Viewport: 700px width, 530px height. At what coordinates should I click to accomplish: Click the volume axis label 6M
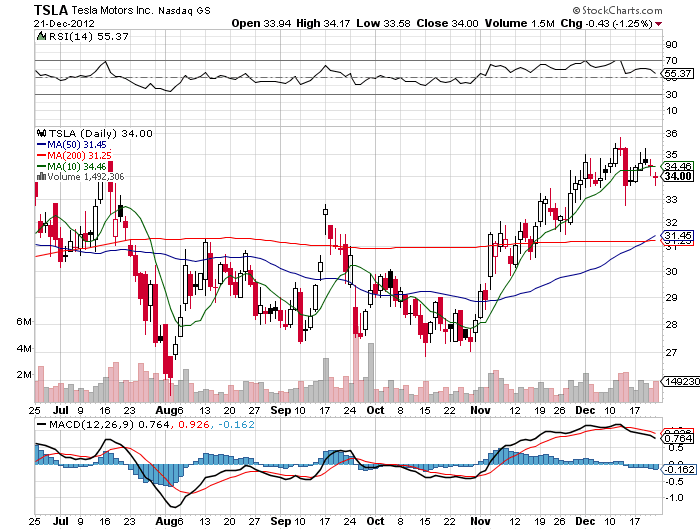click(x=24, y=322)
